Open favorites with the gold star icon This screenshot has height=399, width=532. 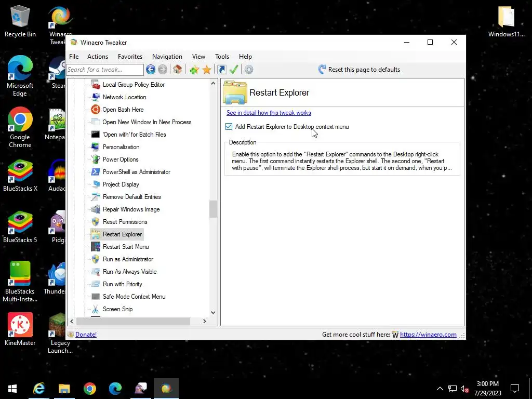pos(207,70)
